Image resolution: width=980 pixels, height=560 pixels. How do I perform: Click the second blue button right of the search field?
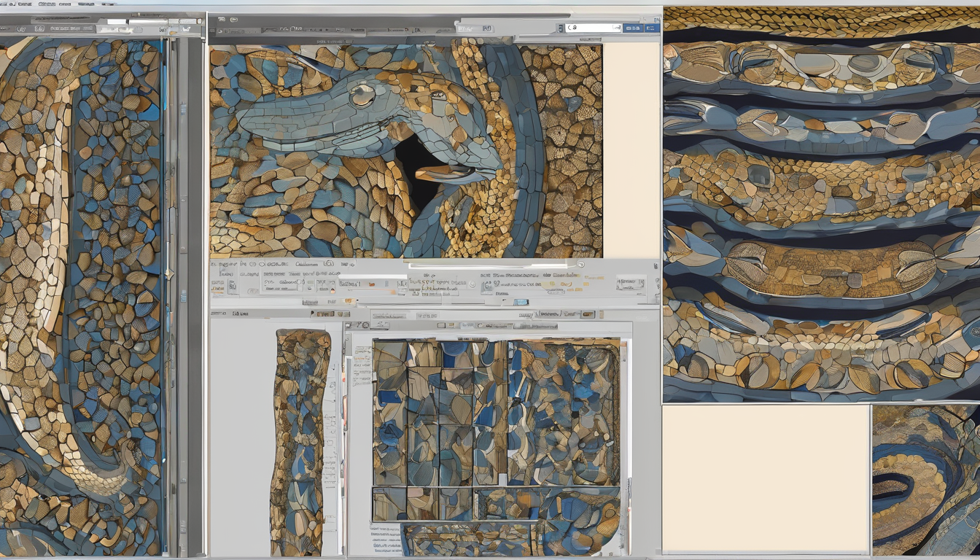coord(652,28)
